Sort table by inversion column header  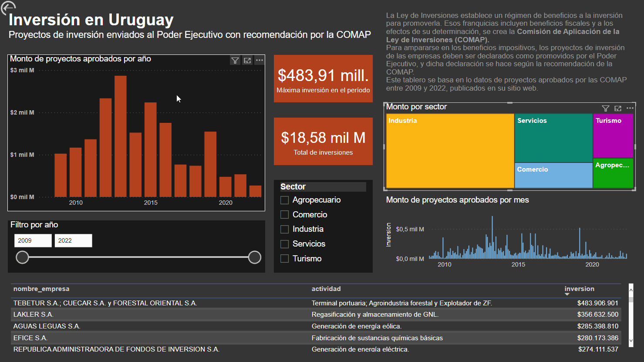[579, 289]
